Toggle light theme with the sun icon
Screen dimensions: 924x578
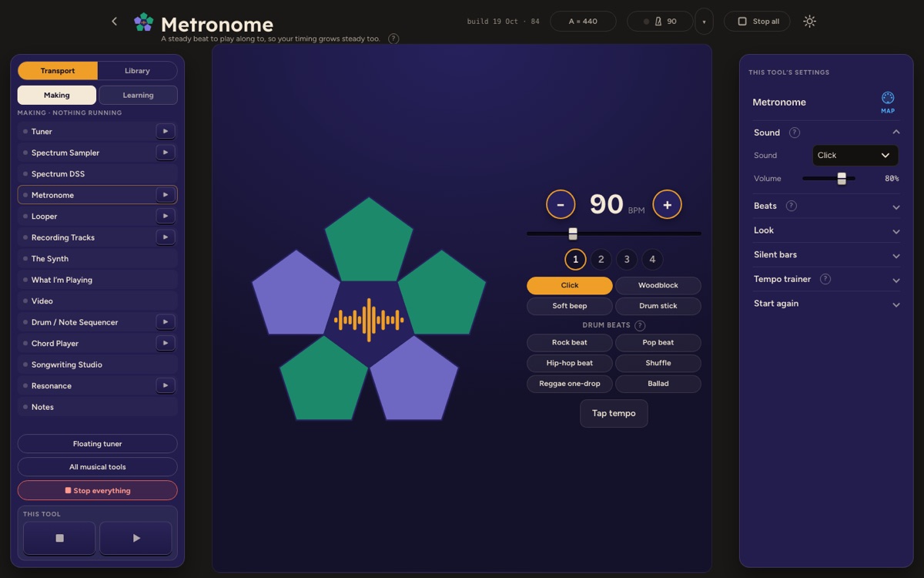[x=809, y=22]
